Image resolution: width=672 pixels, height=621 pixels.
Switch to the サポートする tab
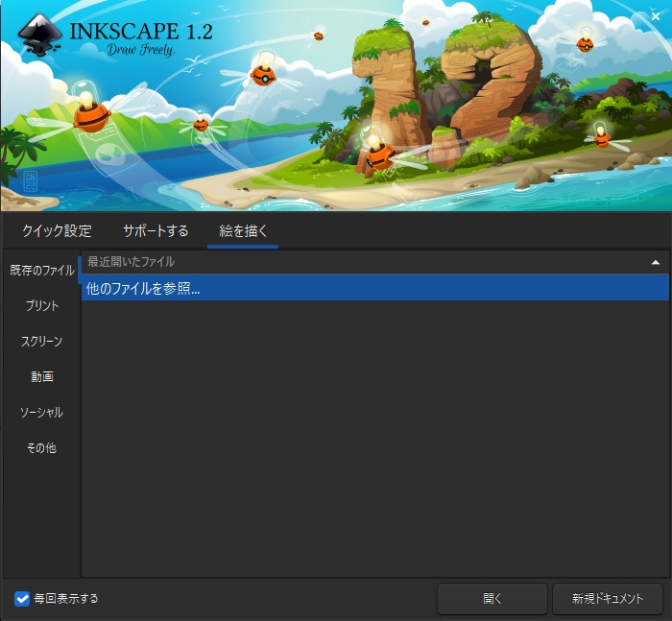click(x=156, y=231)
